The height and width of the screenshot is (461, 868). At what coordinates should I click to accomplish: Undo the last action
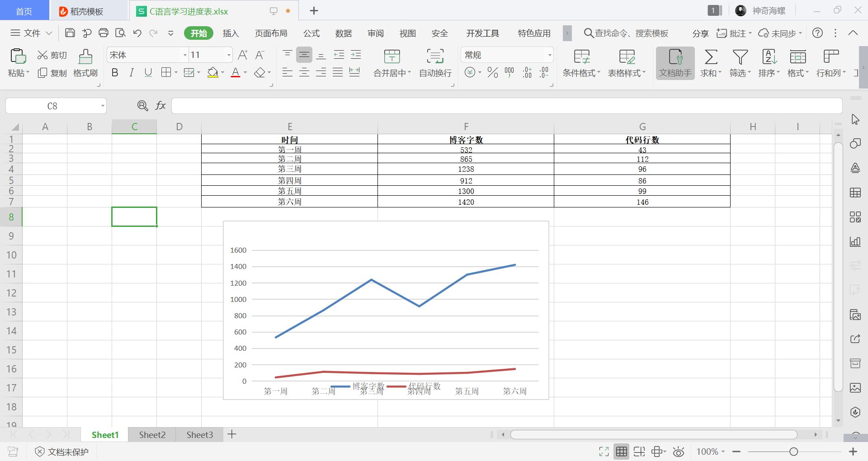pyautogui.click(x=137, y=33)
